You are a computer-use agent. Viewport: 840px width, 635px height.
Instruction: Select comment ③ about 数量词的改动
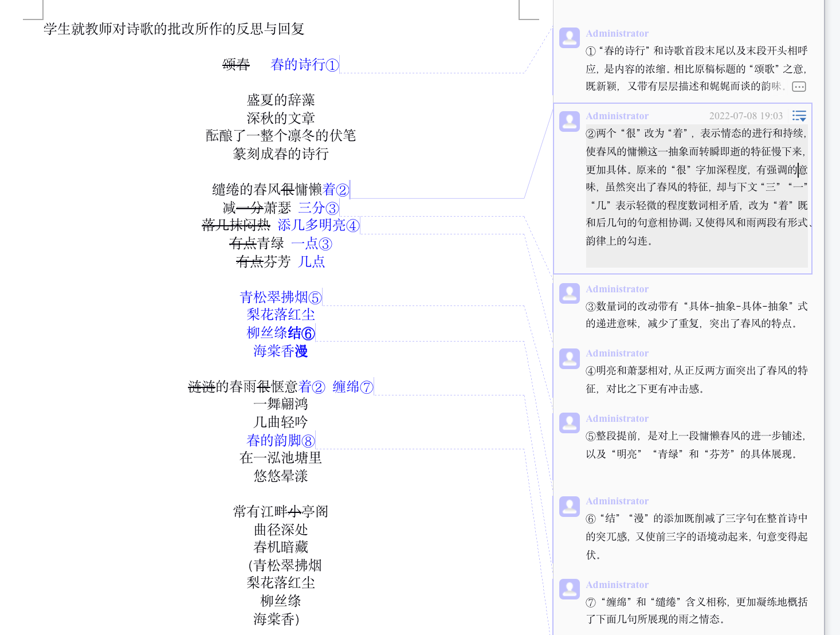697,315
